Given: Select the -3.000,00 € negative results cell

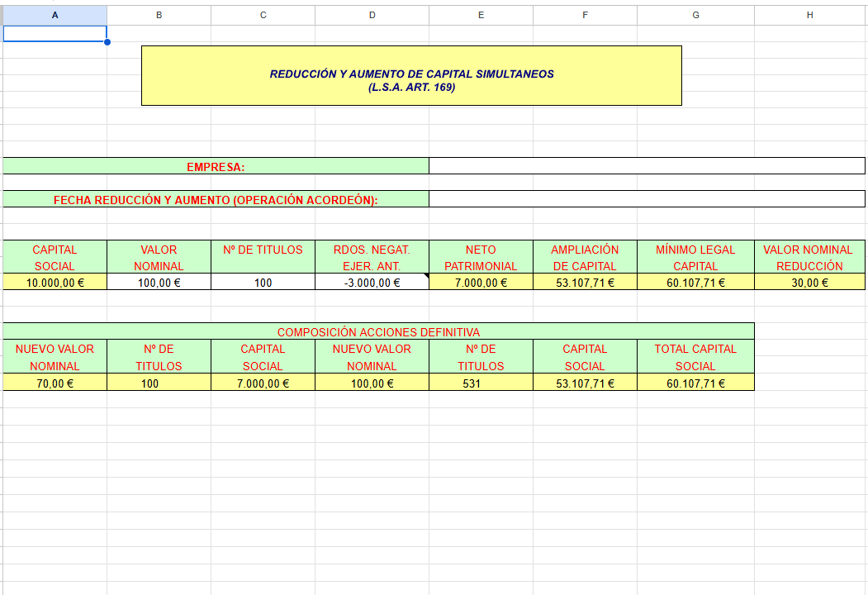Looking at the screenshot, I should tap(372, 283).
